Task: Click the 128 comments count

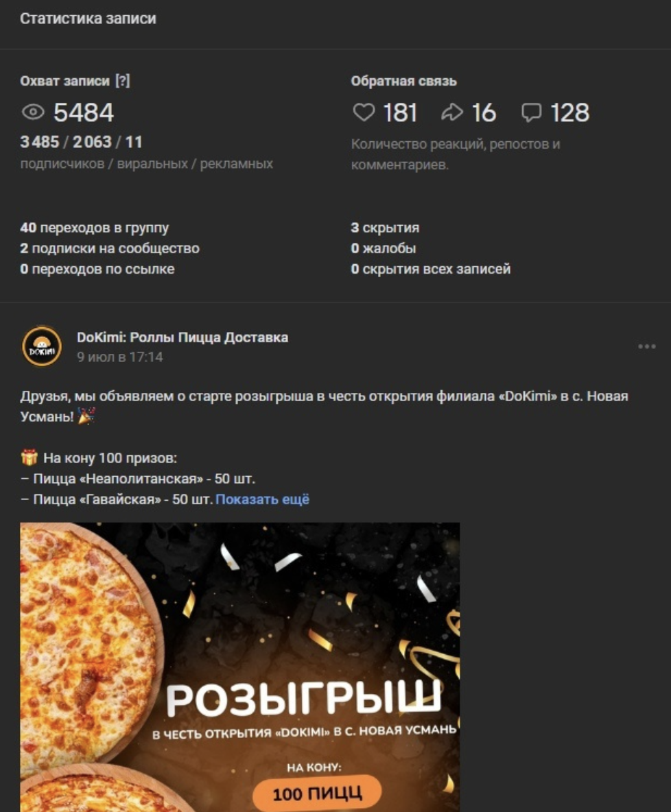Action: coord(569,112)
